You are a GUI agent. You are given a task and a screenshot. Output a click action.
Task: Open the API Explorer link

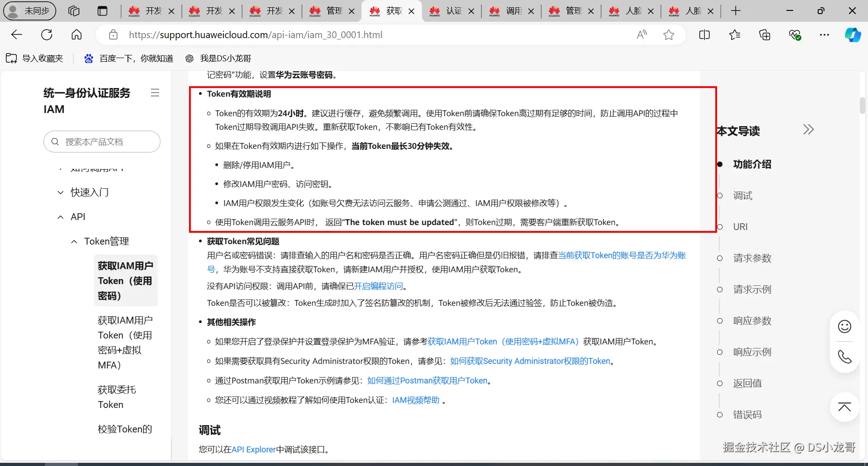(253, 450)
